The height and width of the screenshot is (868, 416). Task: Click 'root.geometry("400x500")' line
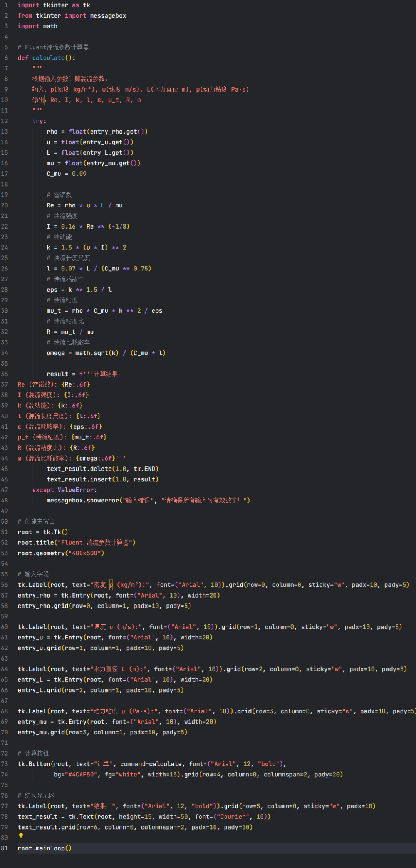point(61,553)
